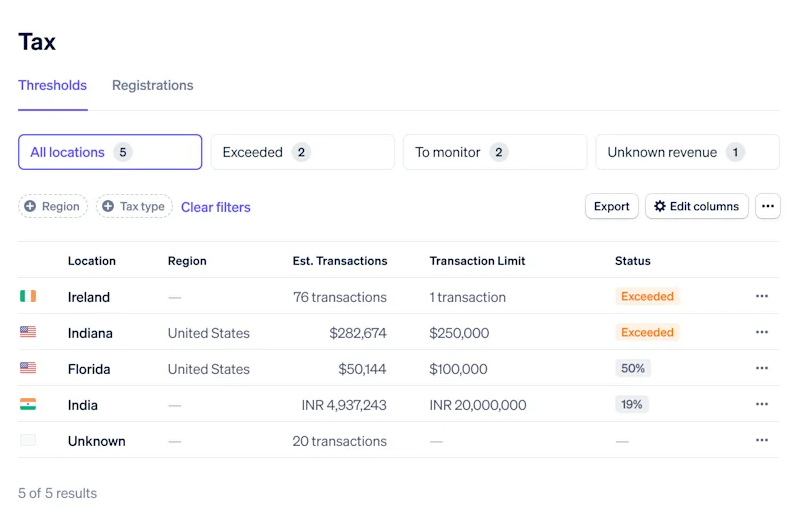Click the Location column header
797x530 pixels.
point(91,261)
